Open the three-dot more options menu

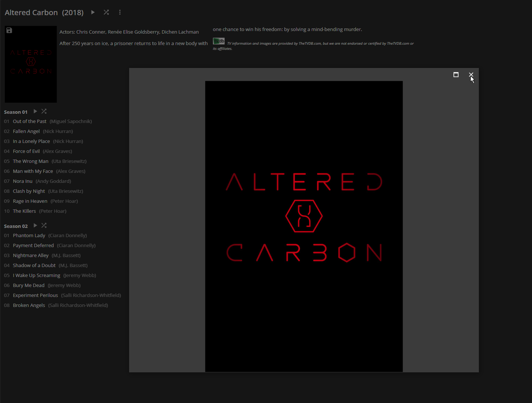[120, 12]
